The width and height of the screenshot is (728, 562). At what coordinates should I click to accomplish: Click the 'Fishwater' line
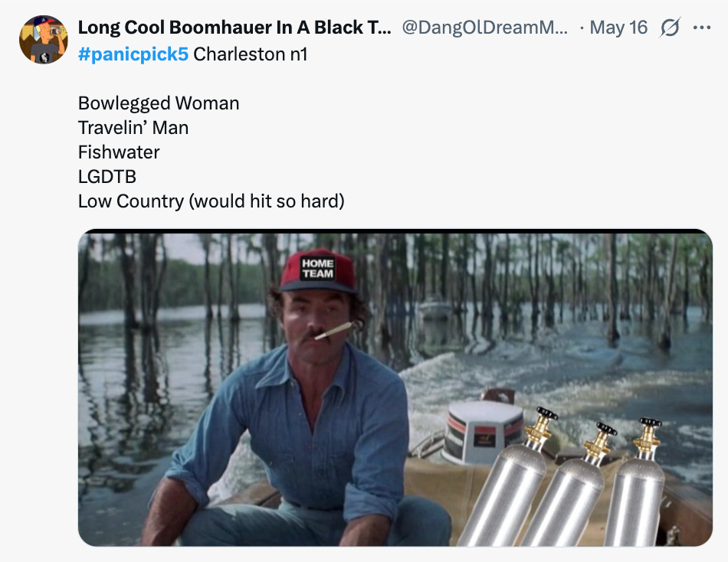[x=119, y=152]
